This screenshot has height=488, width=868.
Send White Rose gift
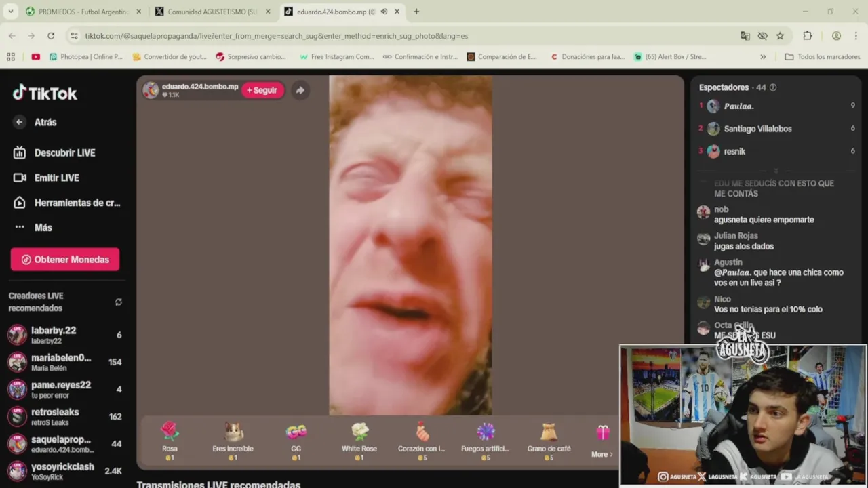(359, 441)
